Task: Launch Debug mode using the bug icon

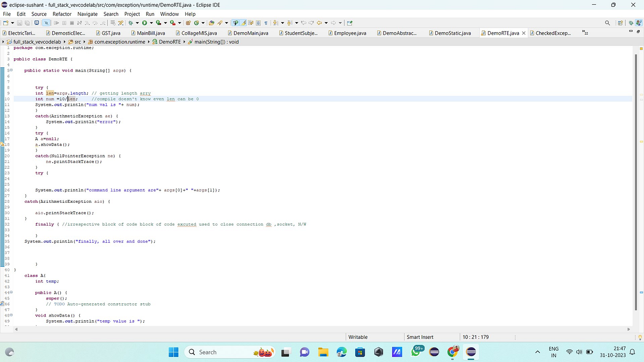Action: click(x=131, y=23)
